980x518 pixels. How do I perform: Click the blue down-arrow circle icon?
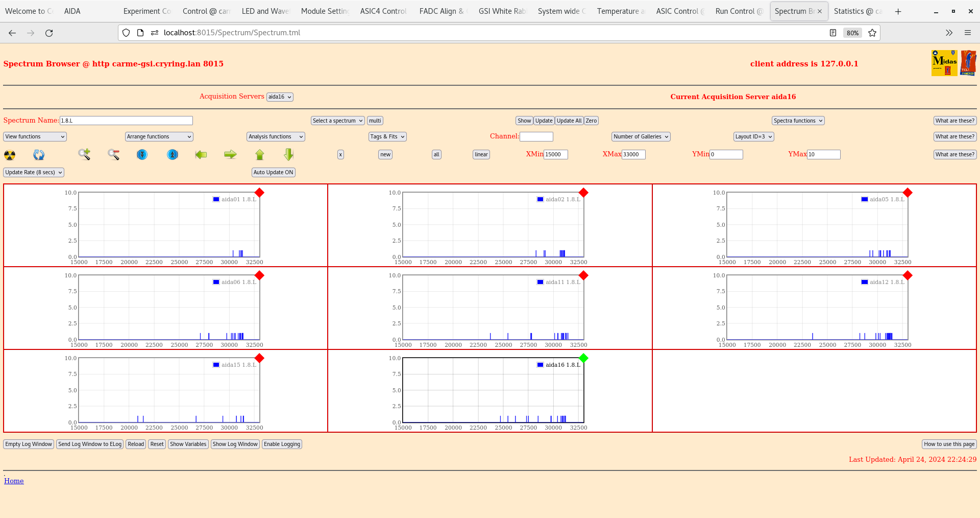click(x=142, y=154)
